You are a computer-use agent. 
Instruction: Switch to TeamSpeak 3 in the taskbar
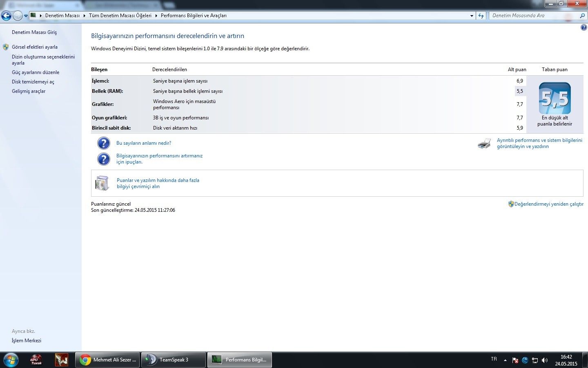coord(174,360)
